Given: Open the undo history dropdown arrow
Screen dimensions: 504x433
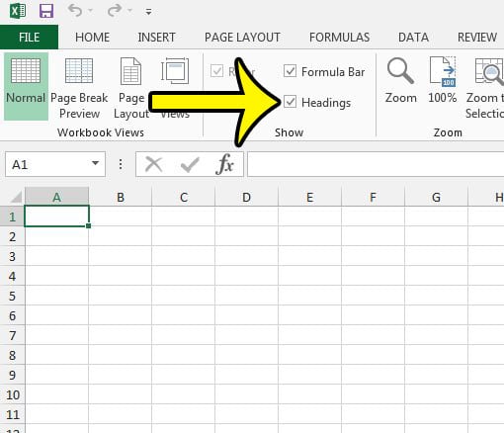Looking at the screenshot, I should coord(90,11).
